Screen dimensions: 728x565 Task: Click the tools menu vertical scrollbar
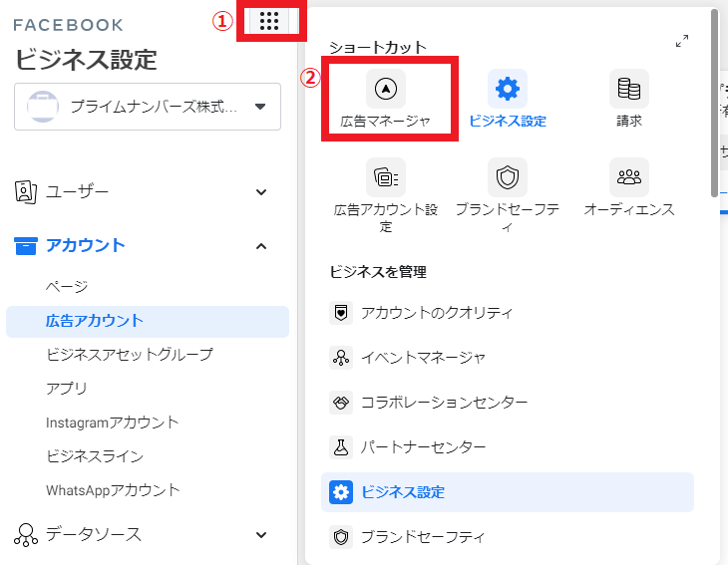714,103
